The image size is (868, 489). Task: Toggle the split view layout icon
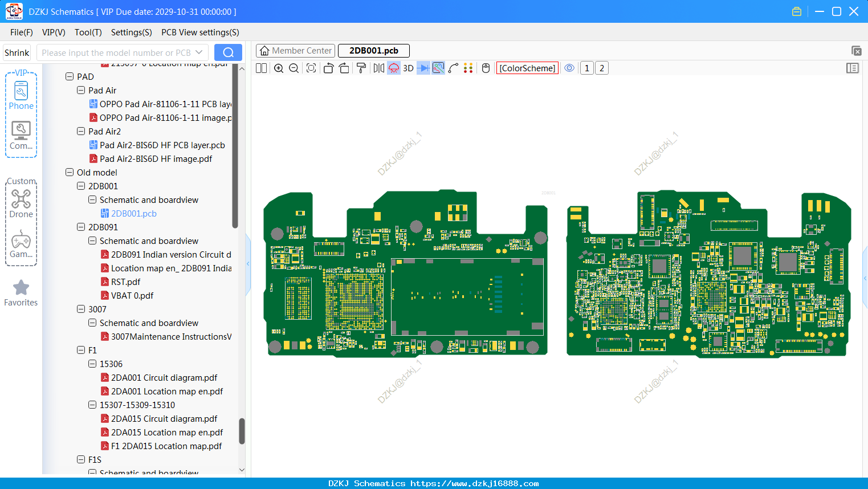261,68
